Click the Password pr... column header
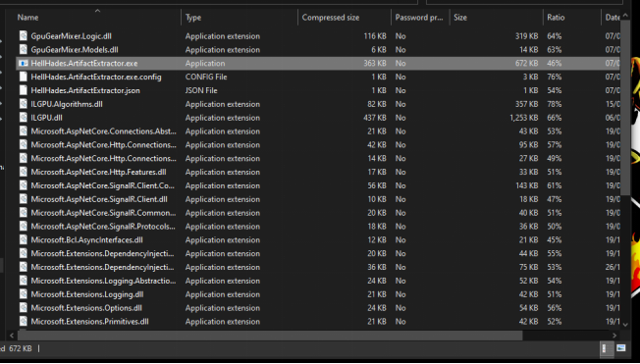This screenshot has width=640, height=364. click(420, 18)
